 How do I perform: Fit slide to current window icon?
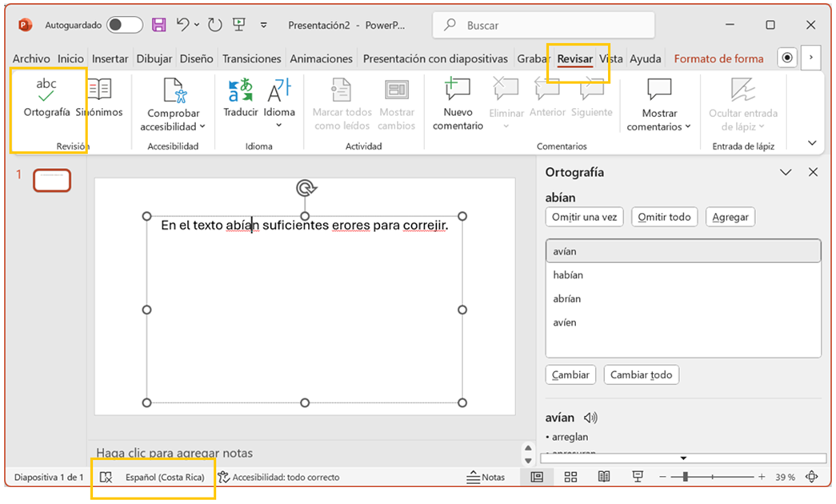[x=811, y=477]
